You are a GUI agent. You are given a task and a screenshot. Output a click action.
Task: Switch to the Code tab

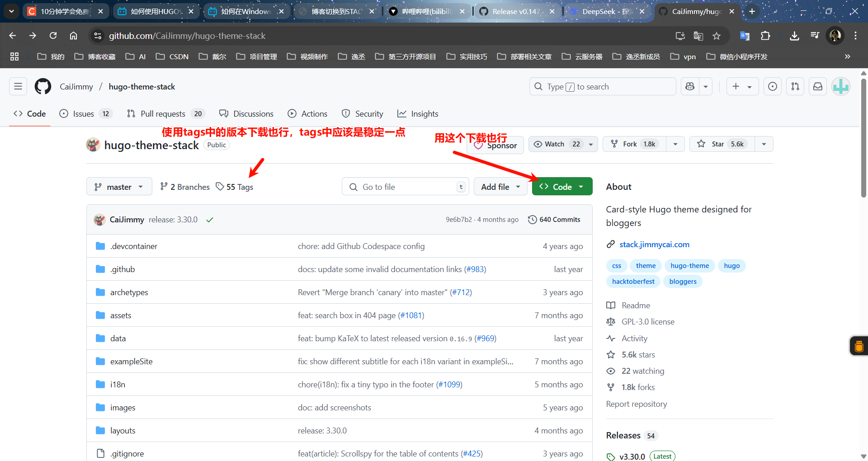click(30, 114)
